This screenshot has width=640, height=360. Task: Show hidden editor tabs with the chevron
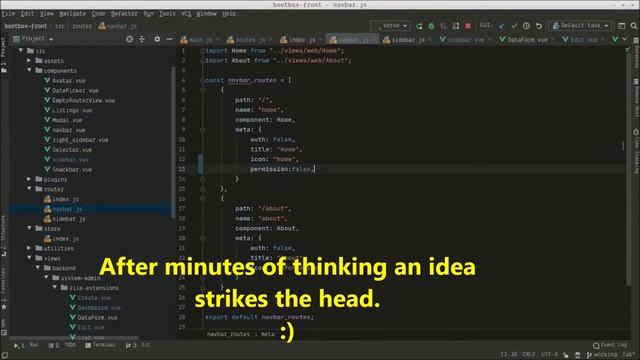(x=624, y=39)
